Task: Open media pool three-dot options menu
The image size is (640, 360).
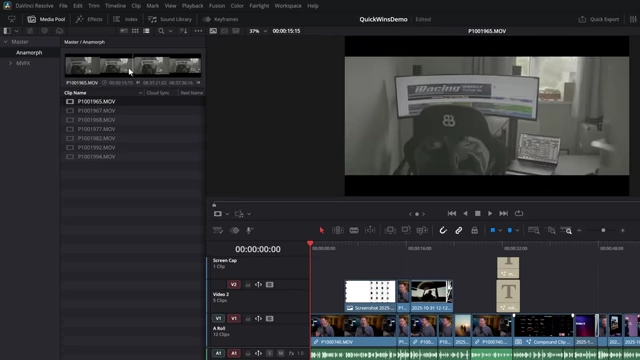Action: 198,31
